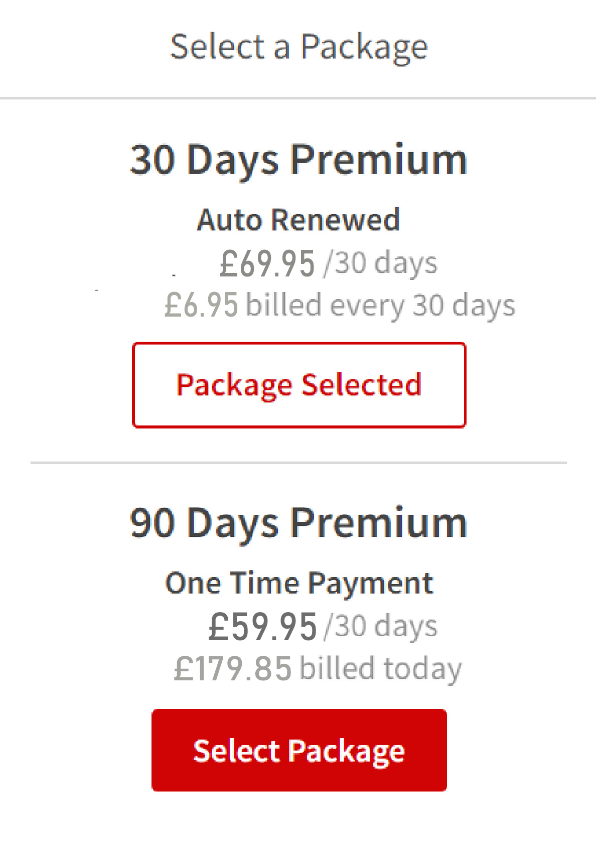Click the Auto Renewed label
Viewport: 602px width, 868px height.
click(x=299, y=219)
